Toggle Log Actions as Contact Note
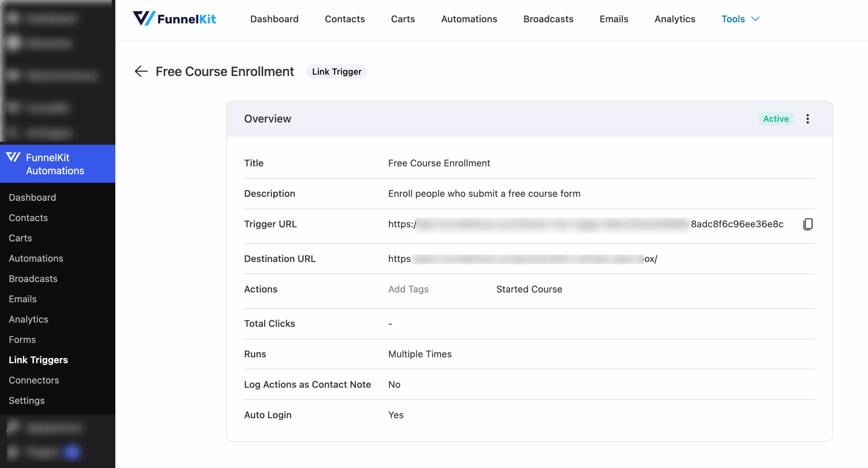The width and height of the screenshot is (868, 468). (394, 384)
